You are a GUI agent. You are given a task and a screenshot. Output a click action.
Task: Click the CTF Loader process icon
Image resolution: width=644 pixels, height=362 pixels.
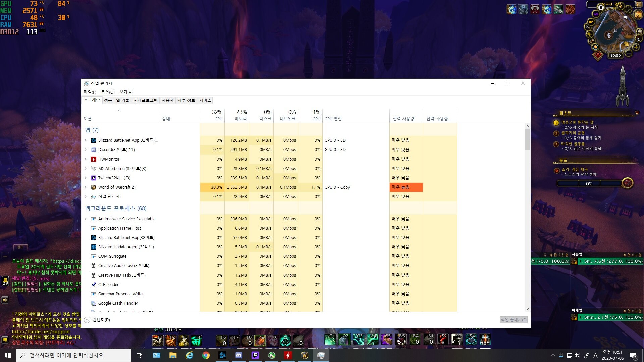click(94, 285)
